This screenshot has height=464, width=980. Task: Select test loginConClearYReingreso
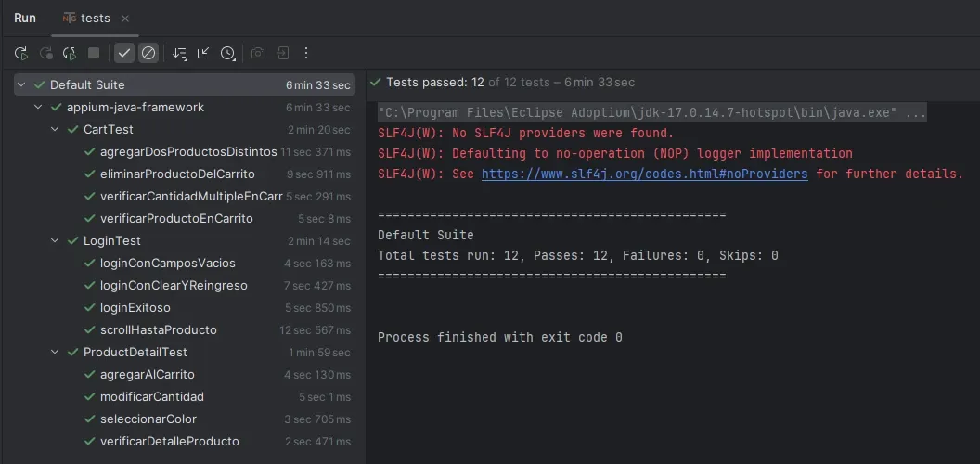[x=184, y=285]
